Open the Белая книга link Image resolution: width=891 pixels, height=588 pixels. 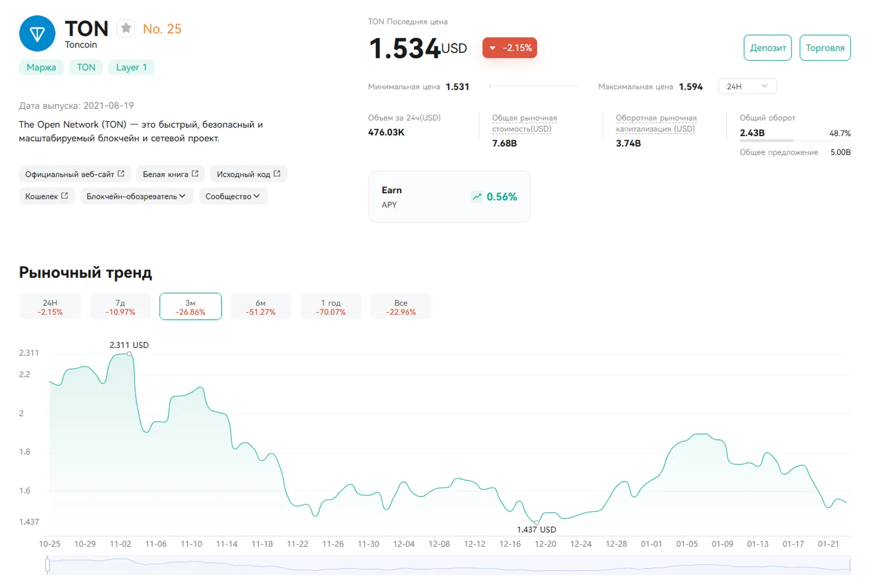click(x=170, y=174)
